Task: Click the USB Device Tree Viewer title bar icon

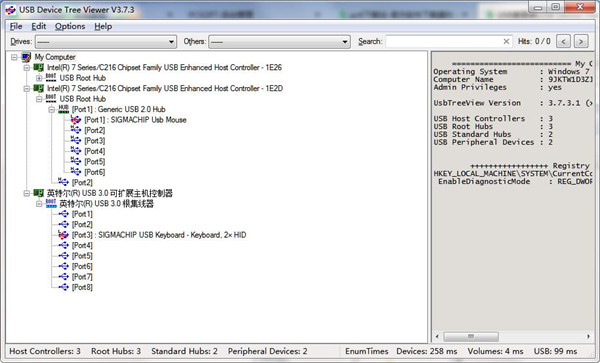Action: click(x=11, y=10)
